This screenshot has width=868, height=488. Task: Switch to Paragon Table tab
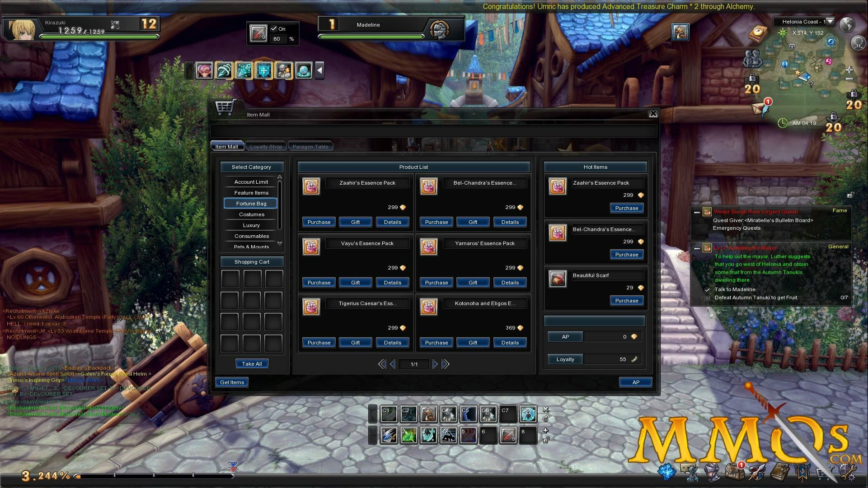click(310, 146)
